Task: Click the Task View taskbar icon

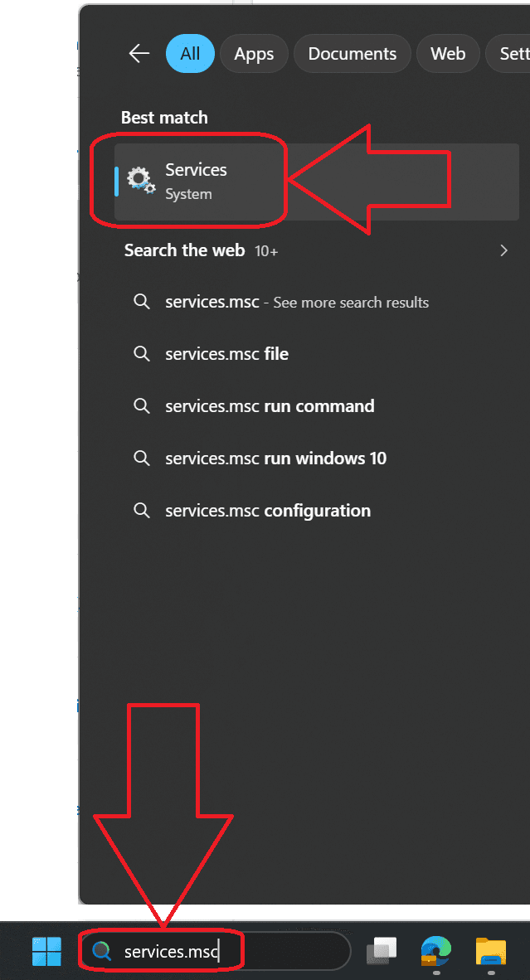Action: [381, 952]
